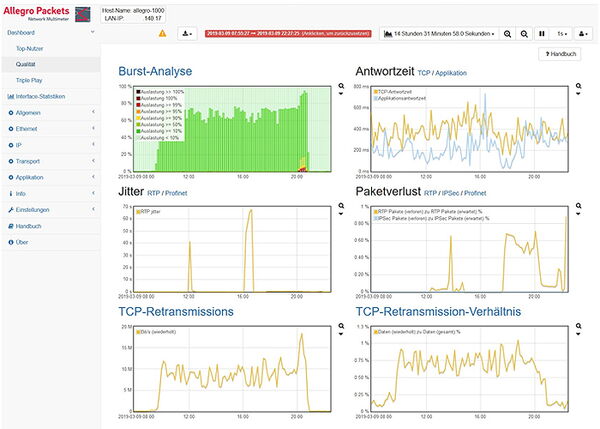Click the yellow warning triangle icon
The height and width of the screenshot is (429, 600).
(x=163, y=33)
